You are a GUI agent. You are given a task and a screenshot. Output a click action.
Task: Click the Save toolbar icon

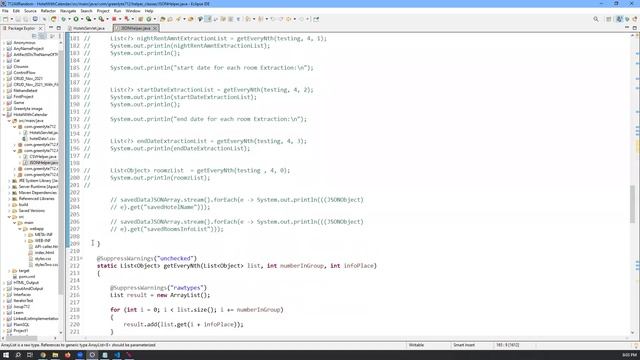[x=18, y=19]
